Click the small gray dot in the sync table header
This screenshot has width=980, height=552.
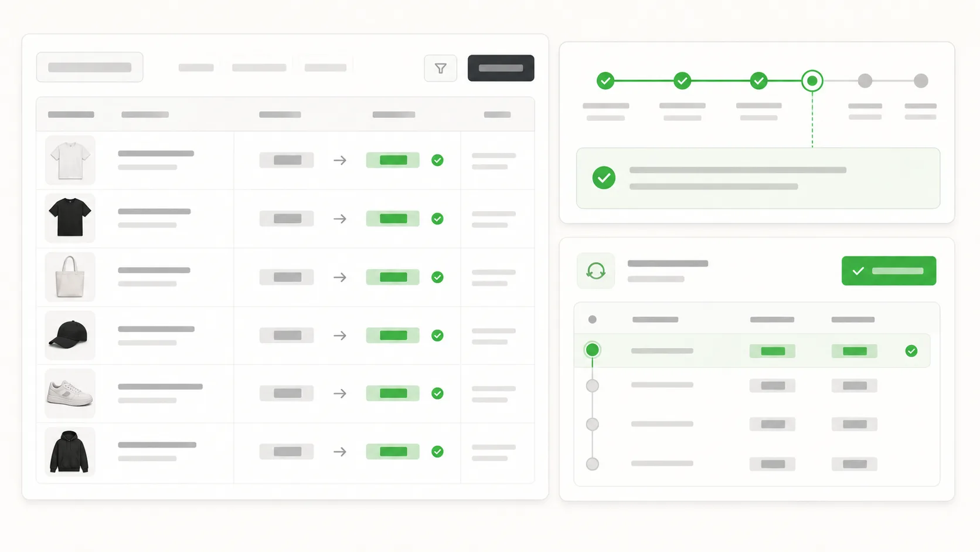pyautogui.click(x=593, y=320)
